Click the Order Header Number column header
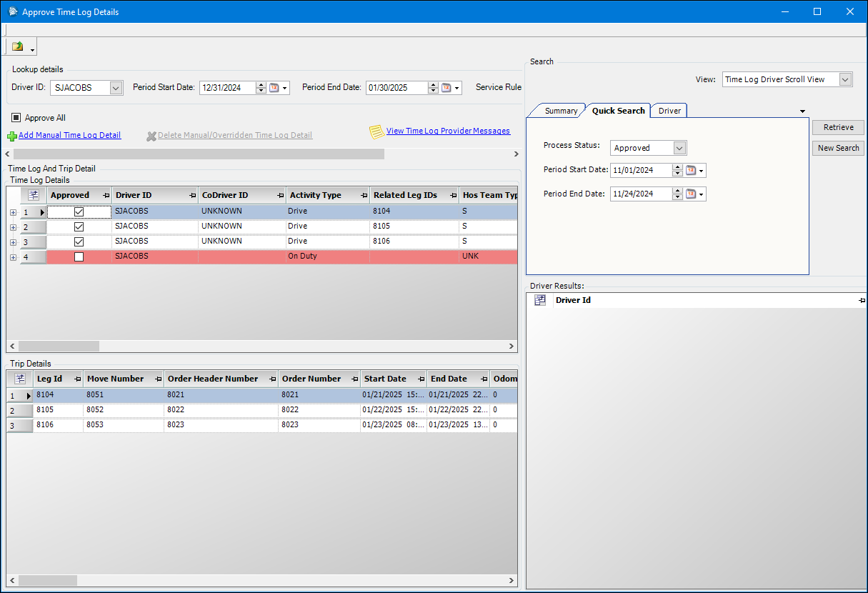The width and height of the screenshot is (868, 593). pyautogui.click(x=221, y=379)
